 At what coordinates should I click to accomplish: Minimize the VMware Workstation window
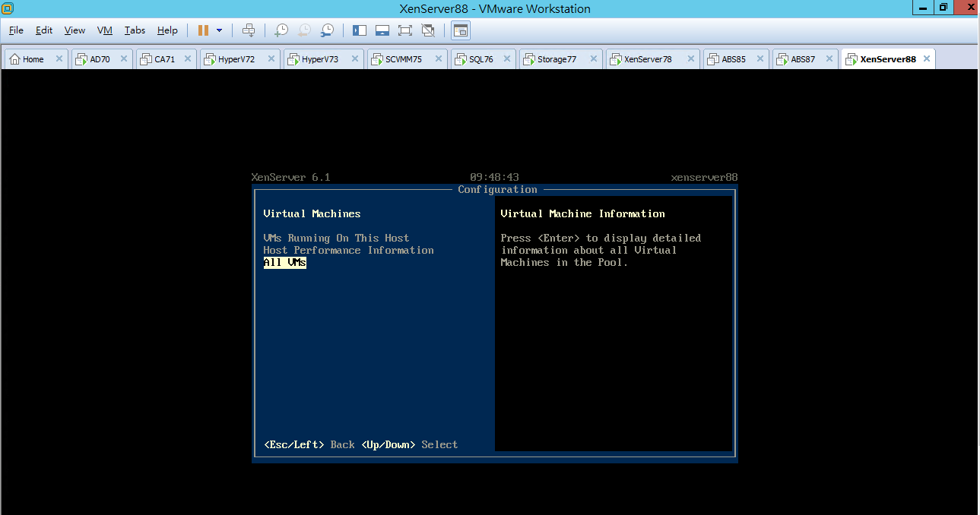click(x=924, y=8)
